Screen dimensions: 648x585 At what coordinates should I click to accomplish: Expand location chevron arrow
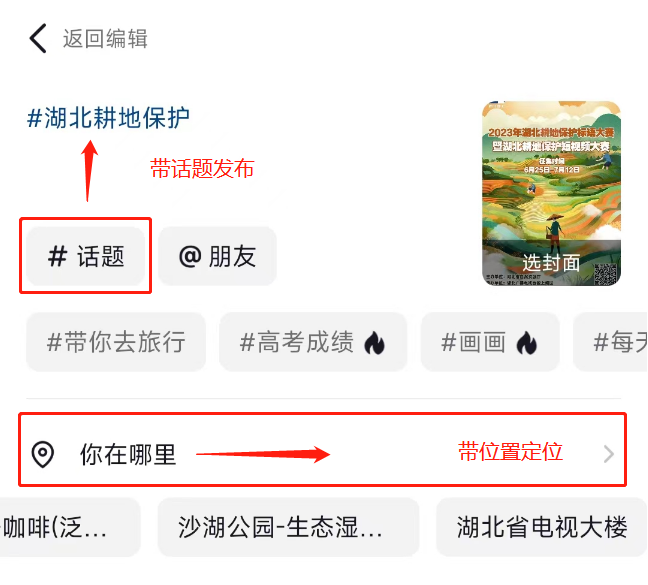[608, 454]
